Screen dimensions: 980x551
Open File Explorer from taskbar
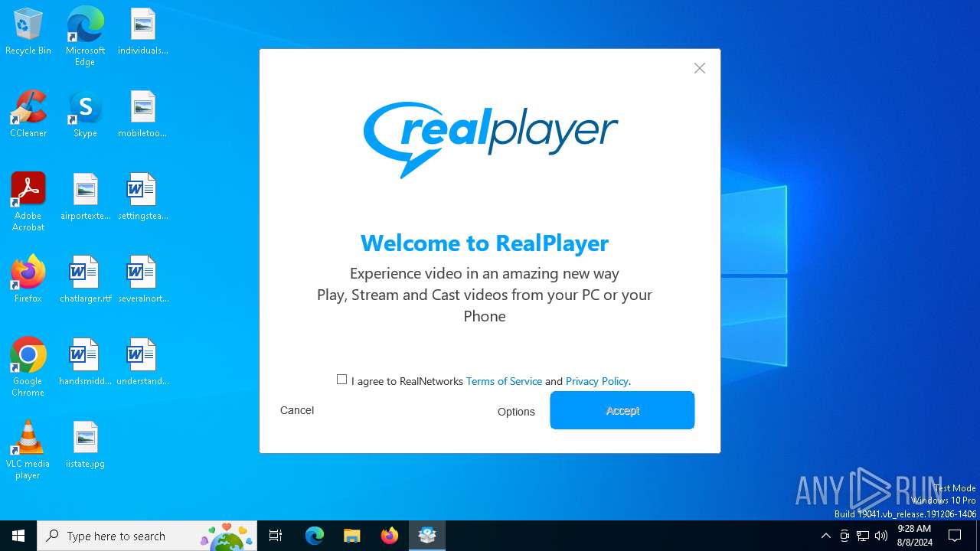click(351, 536)
